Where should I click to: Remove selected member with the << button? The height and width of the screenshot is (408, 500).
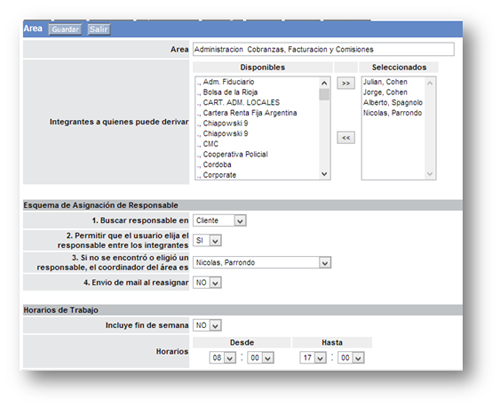pos(346,138)
